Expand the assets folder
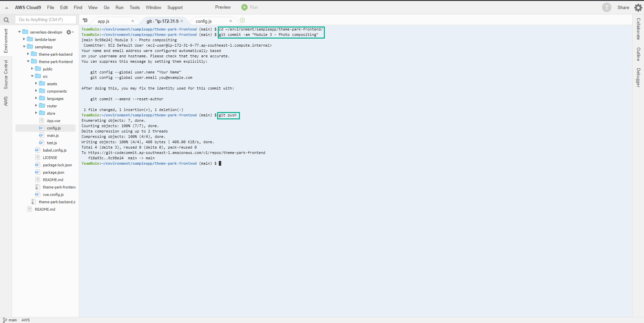 pos(36,84)
